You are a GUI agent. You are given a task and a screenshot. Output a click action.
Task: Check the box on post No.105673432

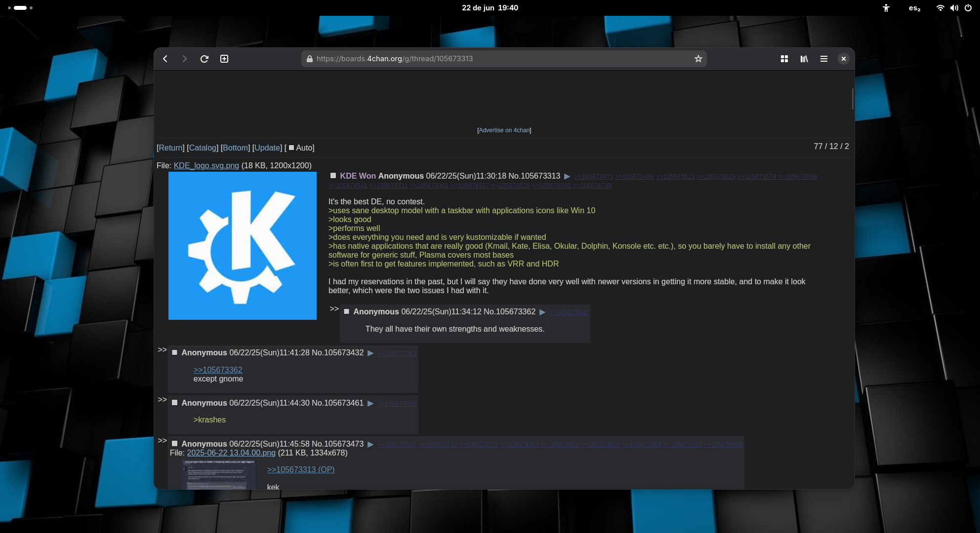174,352
